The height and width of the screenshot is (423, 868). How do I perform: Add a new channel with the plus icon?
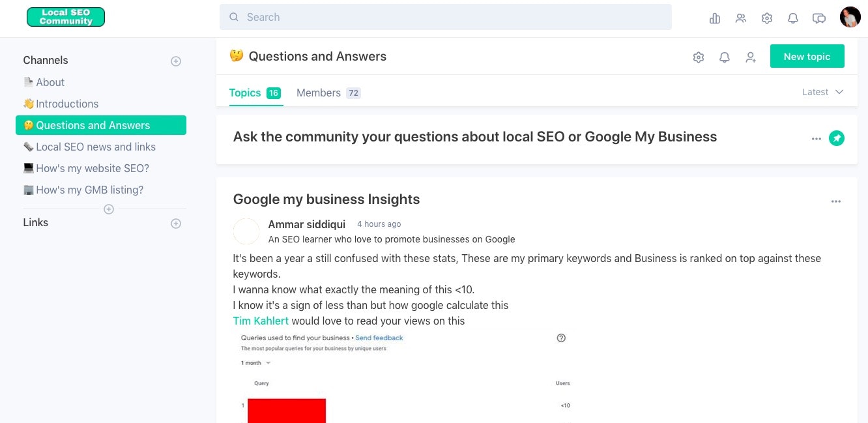tap(176, 61)
